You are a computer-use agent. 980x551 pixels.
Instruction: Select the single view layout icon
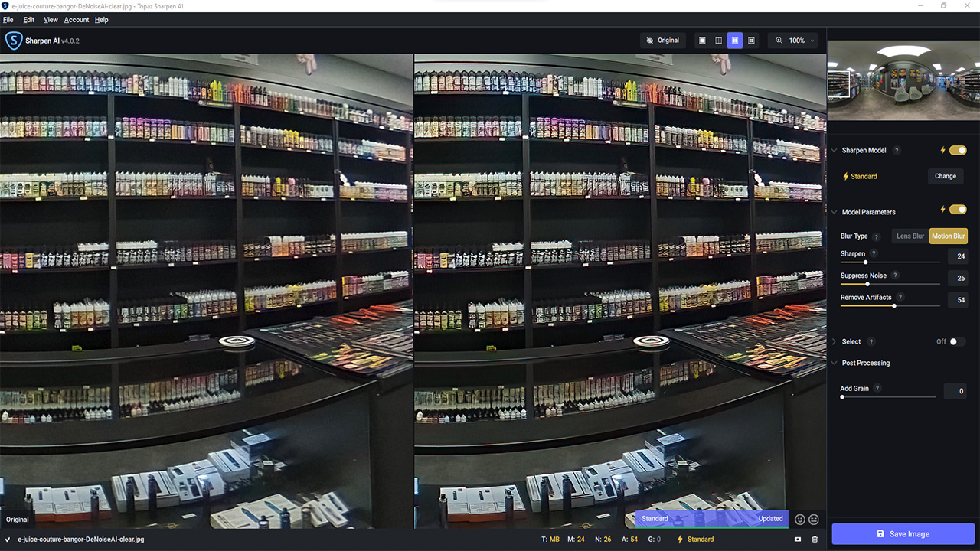[x=702, y=41]
